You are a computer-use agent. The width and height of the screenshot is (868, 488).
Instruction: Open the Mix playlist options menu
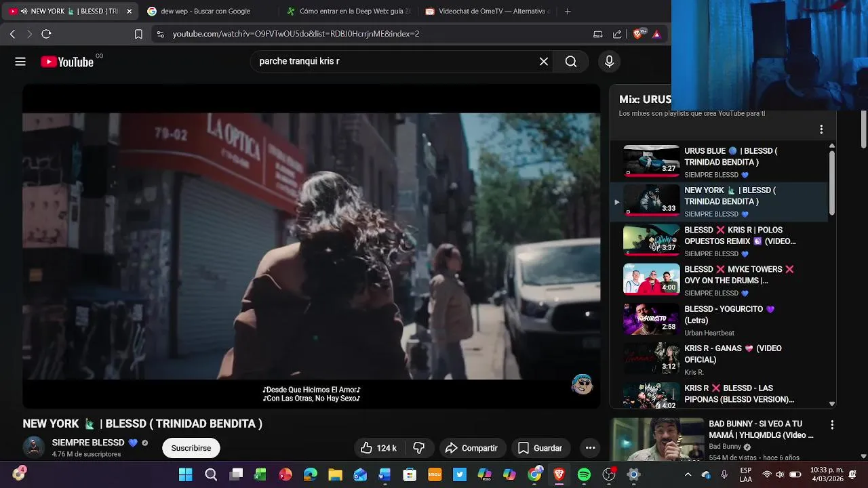[821, 129]
